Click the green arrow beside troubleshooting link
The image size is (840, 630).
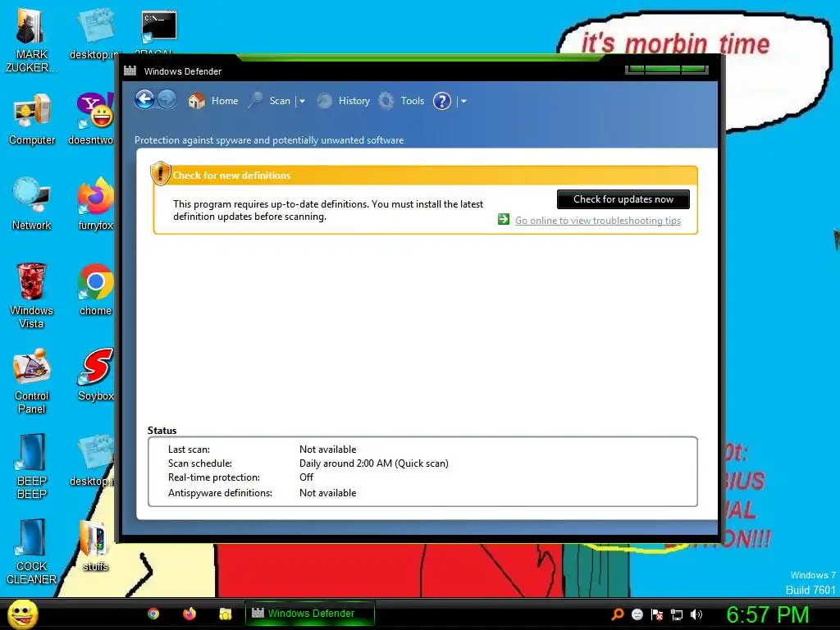click(504, 219)
